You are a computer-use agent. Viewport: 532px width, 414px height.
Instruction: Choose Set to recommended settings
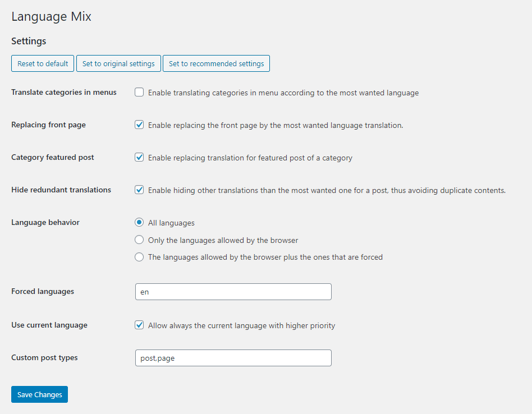point(216,63)
